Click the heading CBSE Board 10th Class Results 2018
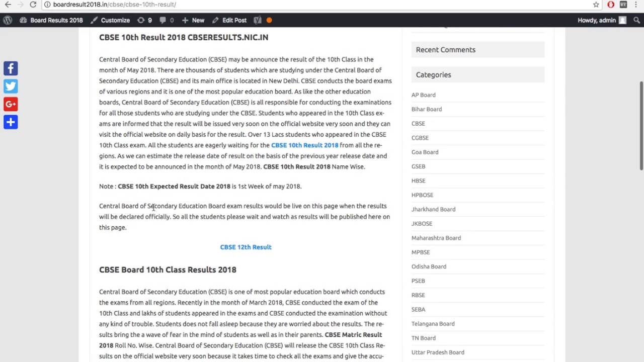644x362 pixels. coord(168,269)
